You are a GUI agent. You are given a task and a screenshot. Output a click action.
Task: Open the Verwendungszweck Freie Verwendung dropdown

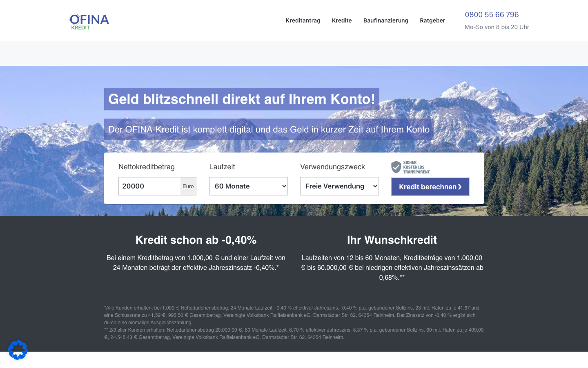point(339,186)
